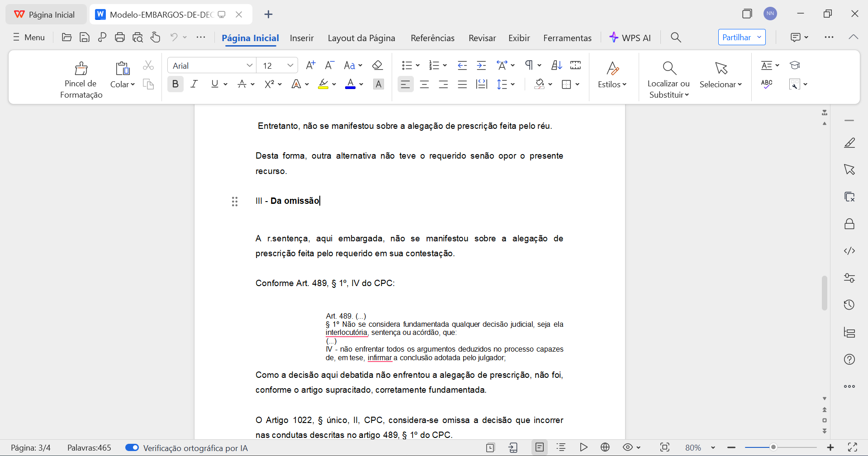Click the Colar paste icon
Image resolution: width=868 pixels, height=456 pixels.
[123, 69]
